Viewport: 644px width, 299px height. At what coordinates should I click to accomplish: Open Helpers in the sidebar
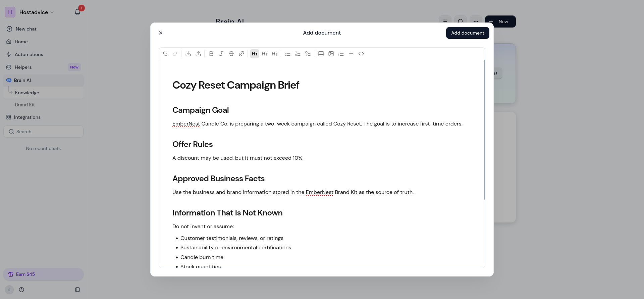point(43,67)
